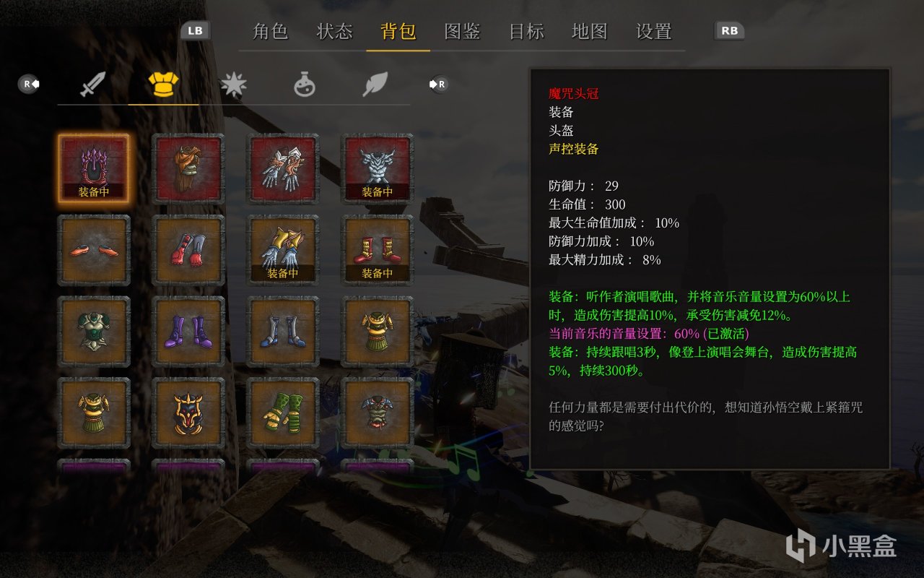Screen dimensions: 924x578
Task: Select the equipped red boots item
Action: pyautogui.click(x=377, y=250)
